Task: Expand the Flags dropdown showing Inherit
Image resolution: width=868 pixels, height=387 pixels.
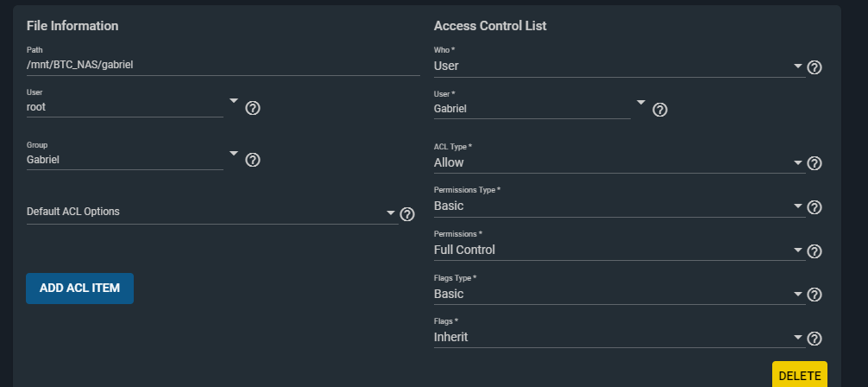Action: (620, 337)
